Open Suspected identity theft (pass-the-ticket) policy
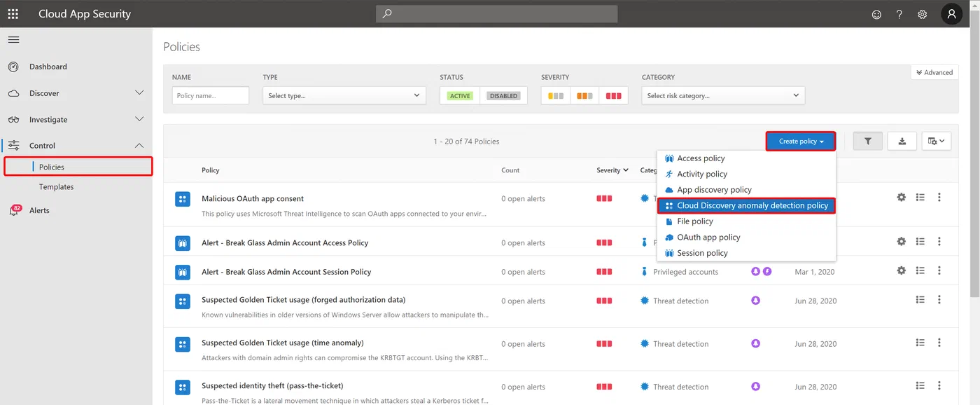980x405 pixels. tap(272, 385)
